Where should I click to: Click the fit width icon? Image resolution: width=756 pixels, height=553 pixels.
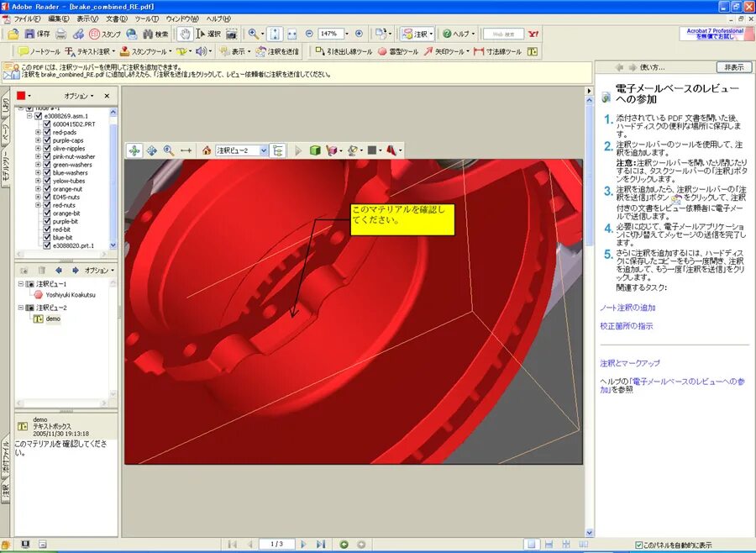pos(291,34)
